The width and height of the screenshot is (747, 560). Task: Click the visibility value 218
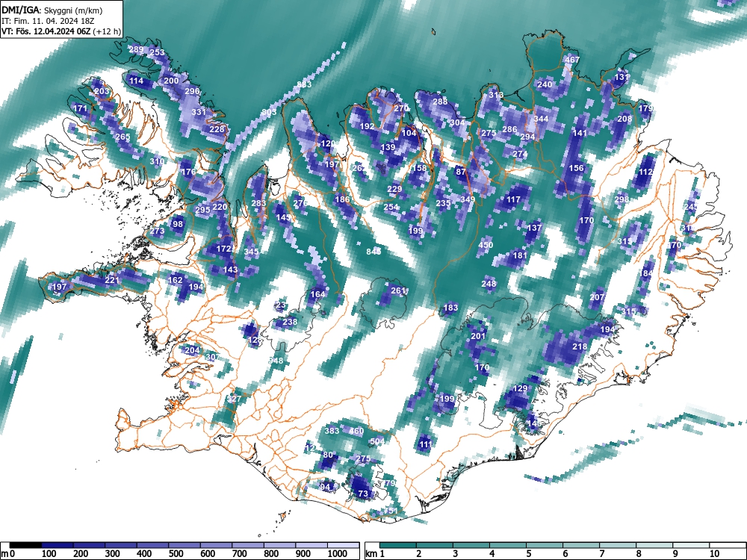[580, 346]
